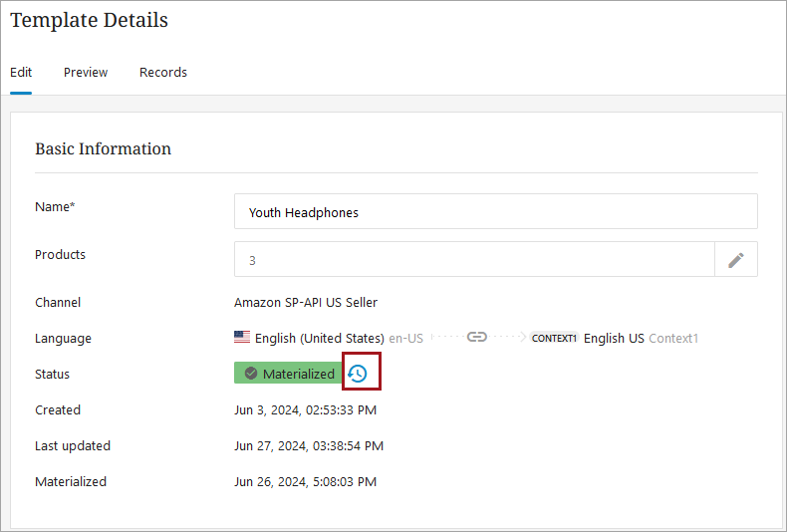Click the English US Context1 text
This screenshot has width=787, height=532.
coord(641,338)
